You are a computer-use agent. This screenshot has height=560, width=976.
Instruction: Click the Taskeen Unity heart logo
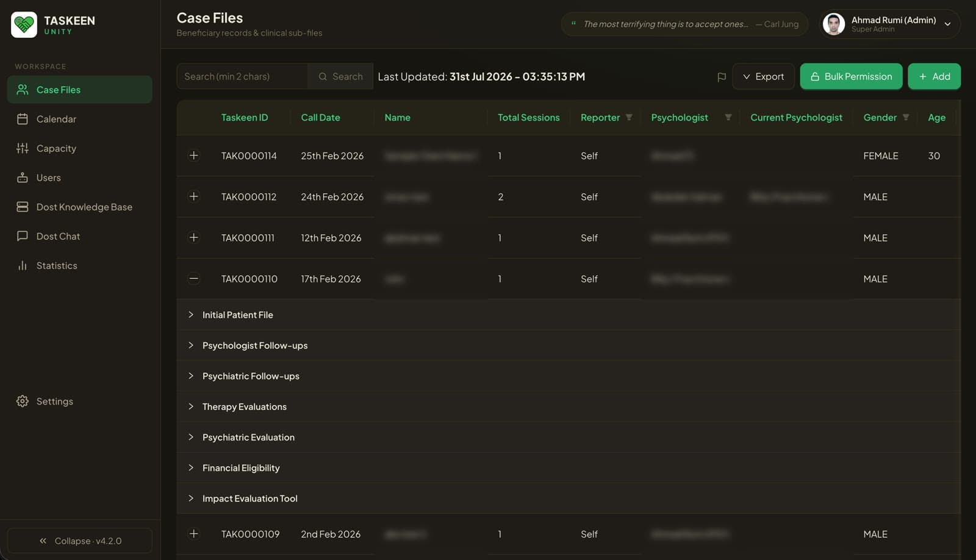[x=24, y=24]
